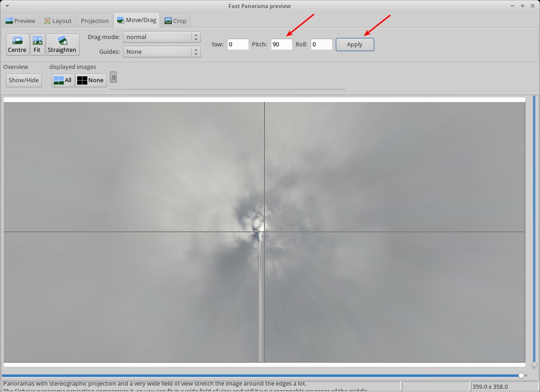Switch to the Preview tab
Screen dimensions: 540x392
click(x=20, y=21)
